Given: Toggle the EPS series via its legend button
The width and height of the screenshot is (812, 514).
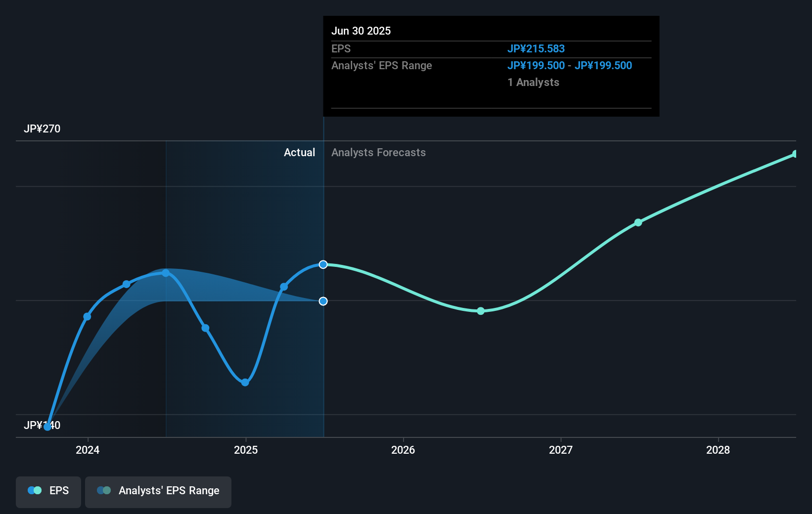Looking at the screenshot, I should [48, 491].
